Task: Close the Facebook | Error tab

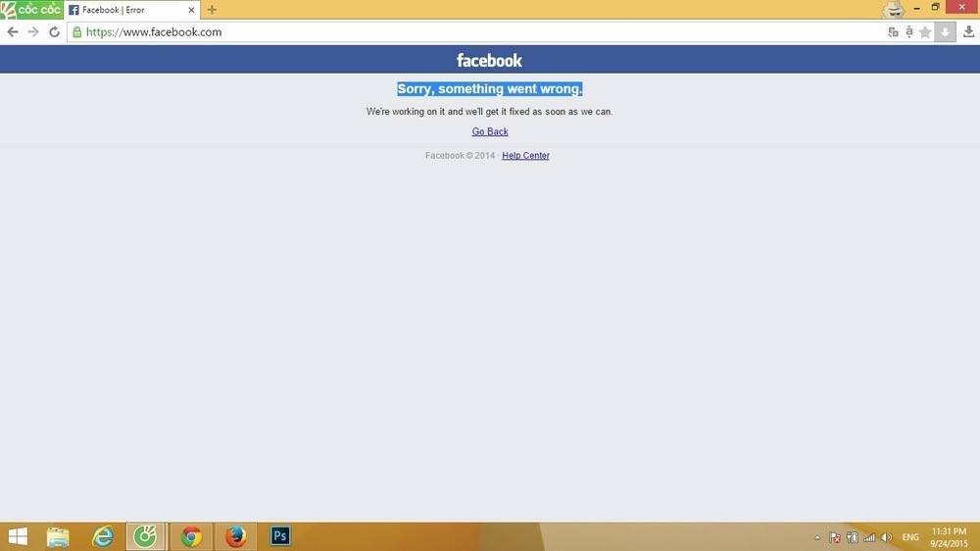Action: coord(191,10)
